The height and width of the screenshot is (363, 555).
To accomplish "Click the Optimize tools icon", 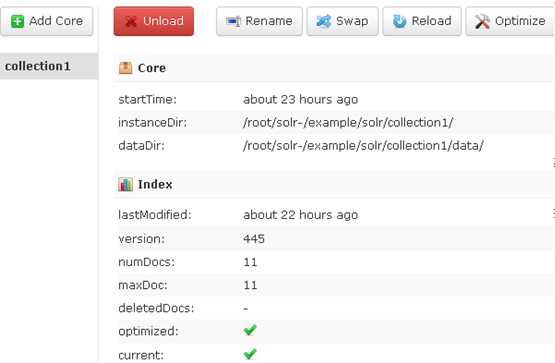I will pos(482,21).
